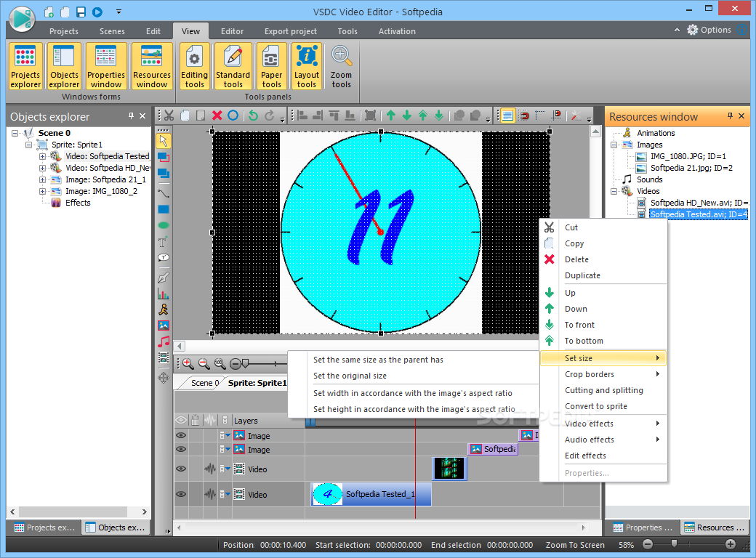Screen dimensions: 756x558
Task: Select the add audio music-note tool
Action: coord(164,341)
